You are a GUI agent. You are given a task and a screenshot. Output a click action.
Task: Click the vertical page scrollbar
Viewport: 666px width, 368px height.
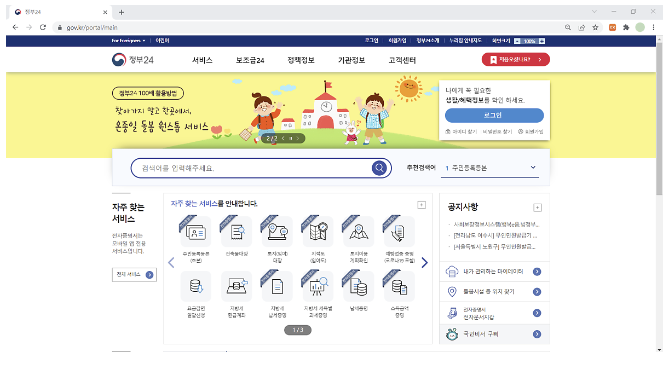point(659,119)
